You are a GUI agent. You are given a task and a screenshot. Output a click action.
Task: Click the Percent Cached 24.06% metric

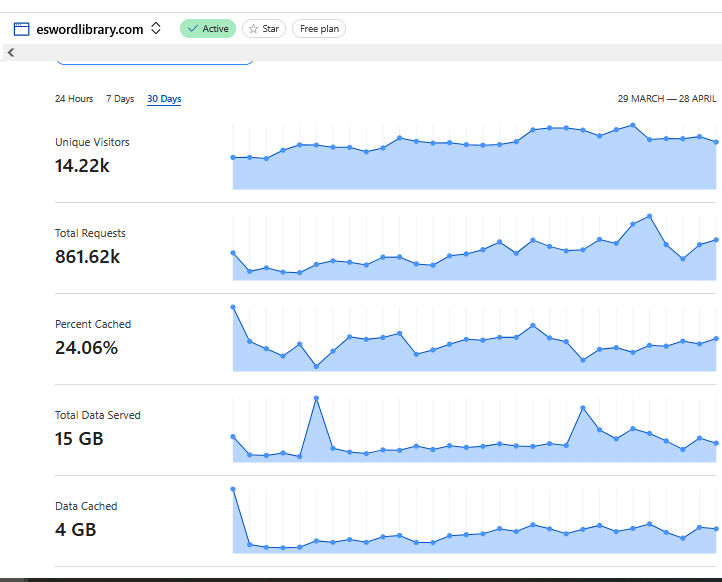(x=93, y=338)
